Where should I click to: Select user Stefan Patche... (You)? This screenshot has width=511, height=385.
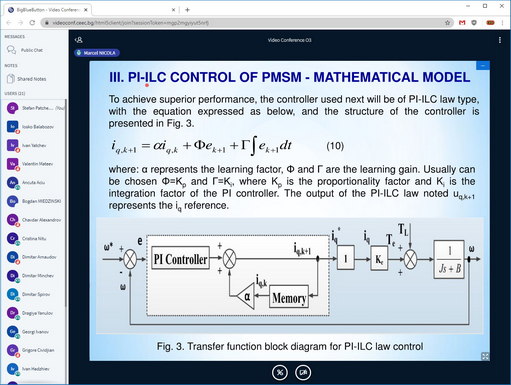click(34, 108)
